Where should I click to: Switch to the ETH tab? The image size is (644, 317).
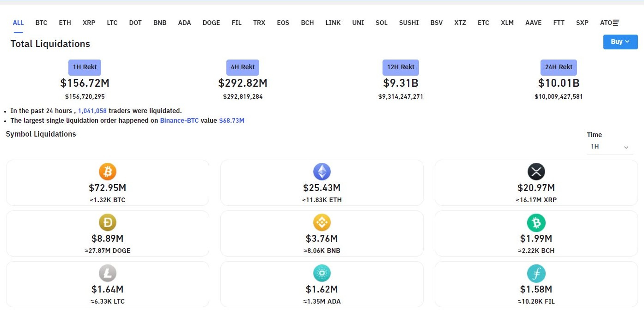[x=65, y=23]
